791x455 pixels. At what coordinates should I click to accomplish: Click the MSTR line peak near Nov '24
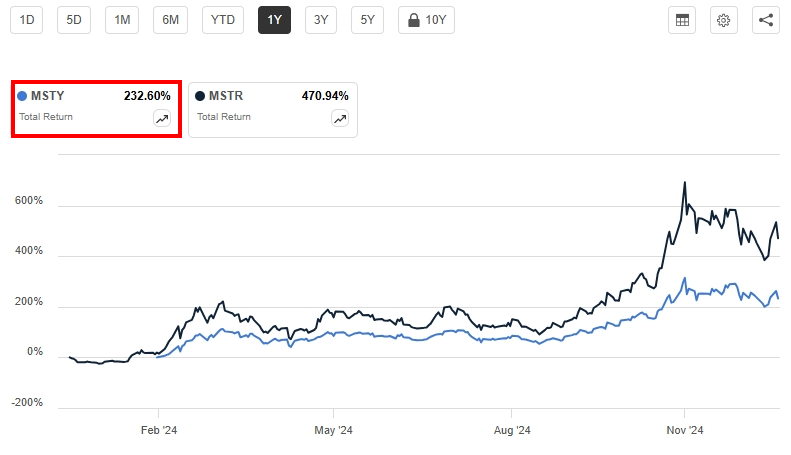(x=685, y=183)
